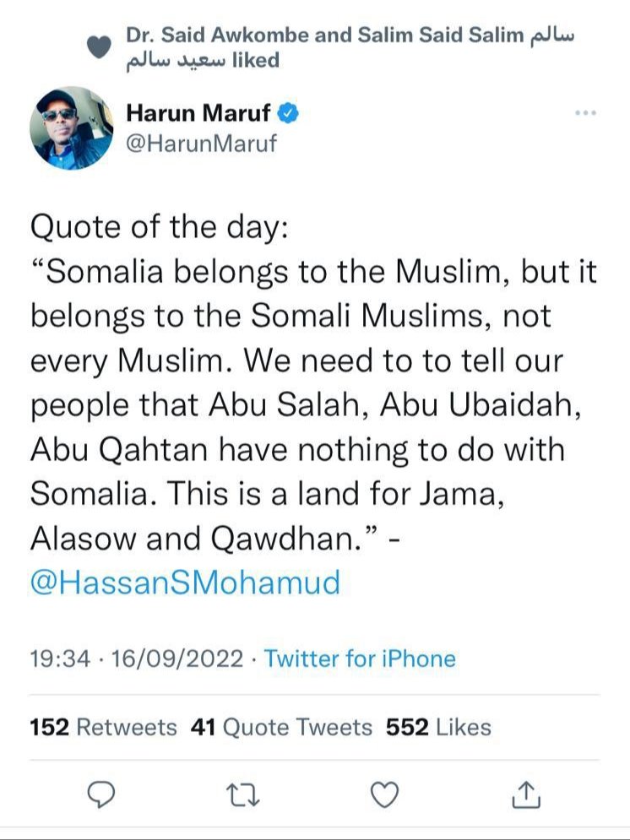Click the liked-by heart icon at top

(100, 47)
